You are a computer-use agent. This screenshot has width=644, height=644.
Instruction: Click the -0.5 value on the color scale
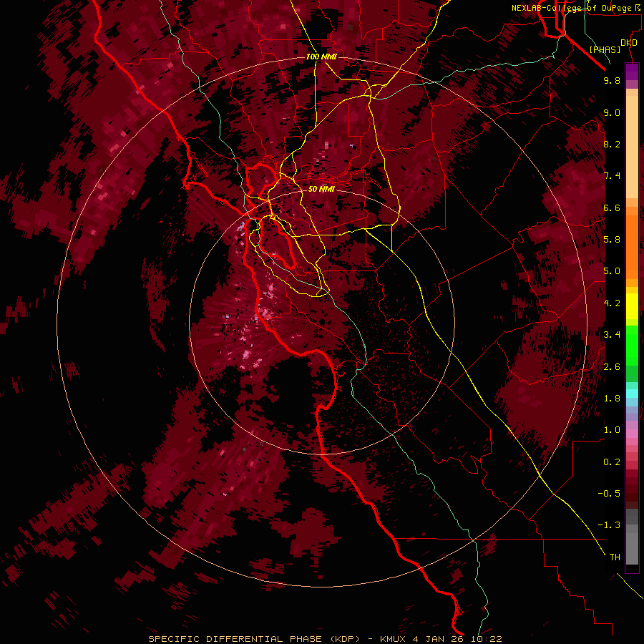[609, 494]
